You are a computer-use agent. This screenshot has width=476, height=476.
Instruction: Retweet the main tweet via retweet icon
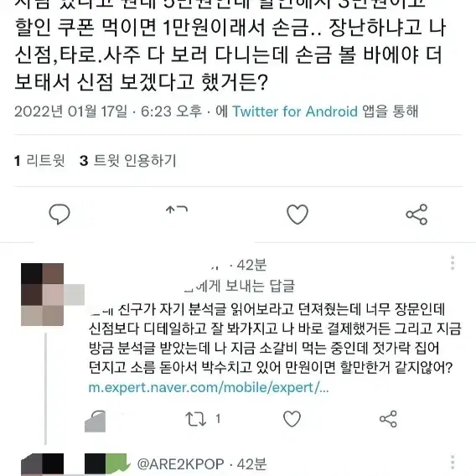point(176,210)
